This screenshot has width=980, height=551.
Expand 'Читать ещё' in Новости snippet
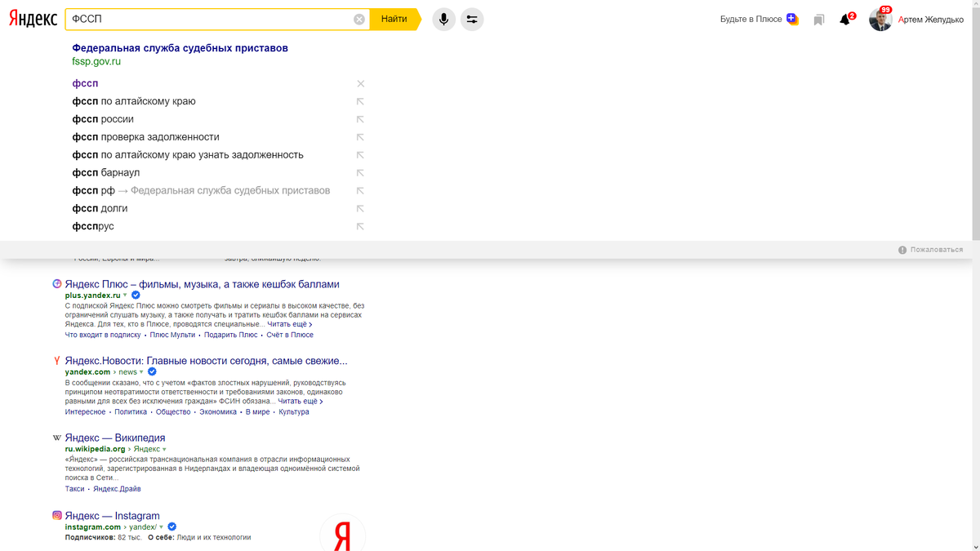click(x=301, y=401)
